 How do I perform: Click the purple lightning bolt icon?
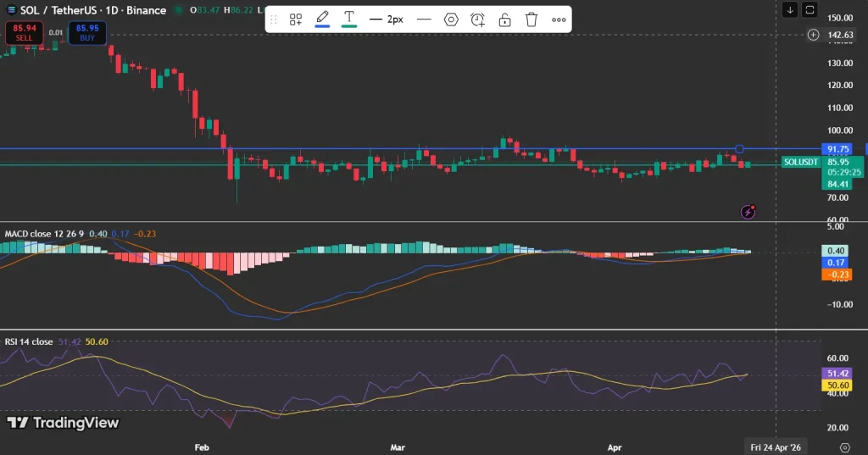[x=748, y=212]
